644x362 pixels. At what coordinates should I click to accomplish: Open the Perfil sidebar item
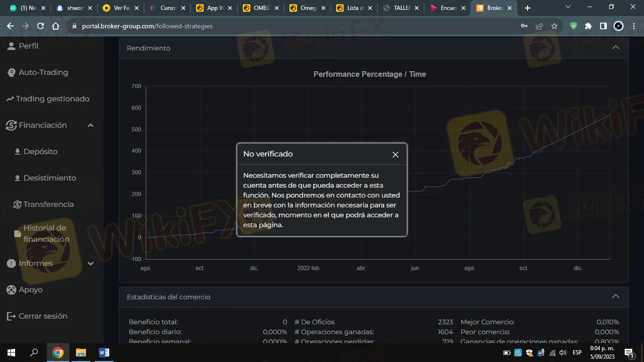coord(28,46)
